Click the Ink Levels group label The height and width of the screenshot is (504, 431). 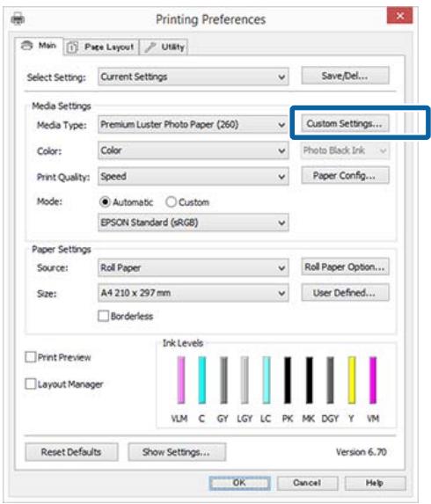tap(183, 343)
